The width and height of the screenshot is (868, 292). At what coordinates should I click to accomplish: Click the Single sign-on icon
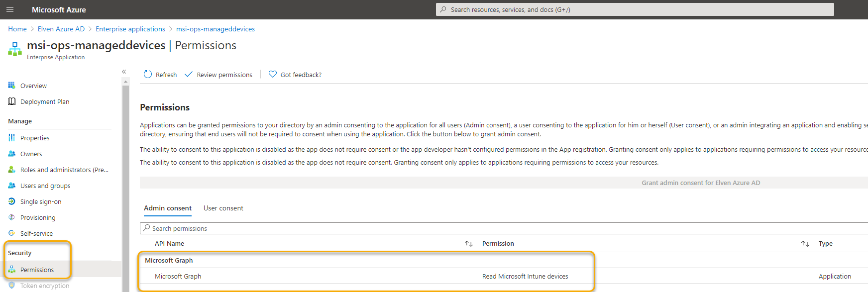point(11,201)
